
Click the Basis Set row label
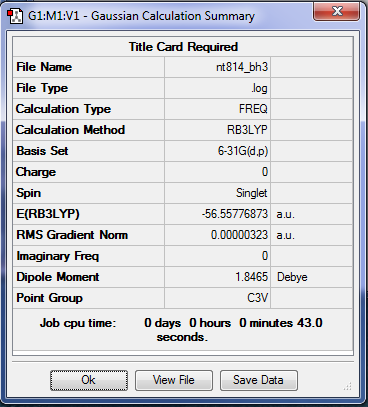click(x=42, y=151)
